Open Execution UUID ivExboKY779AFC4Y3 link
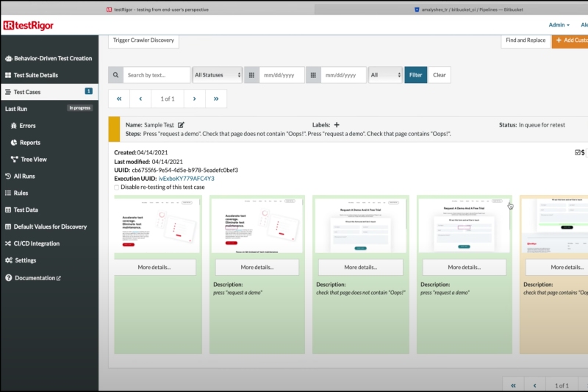Image resolution: width=588 pixels, height=392 pixels. [187, 179]
